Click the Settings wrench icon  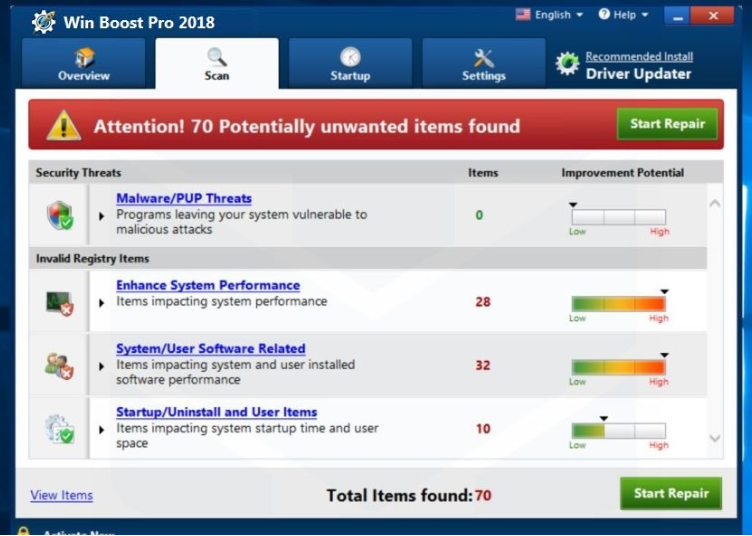(483, 58)
